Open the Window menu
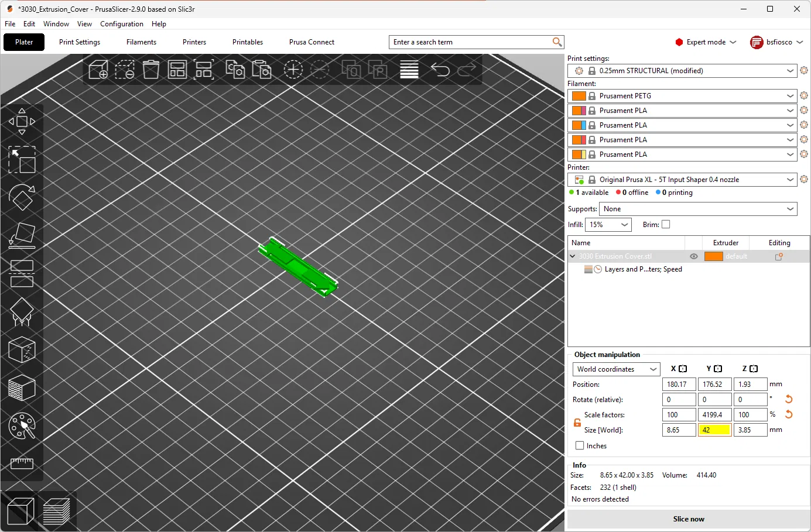This screenshot has height=532, width=811. pos(56,24)
